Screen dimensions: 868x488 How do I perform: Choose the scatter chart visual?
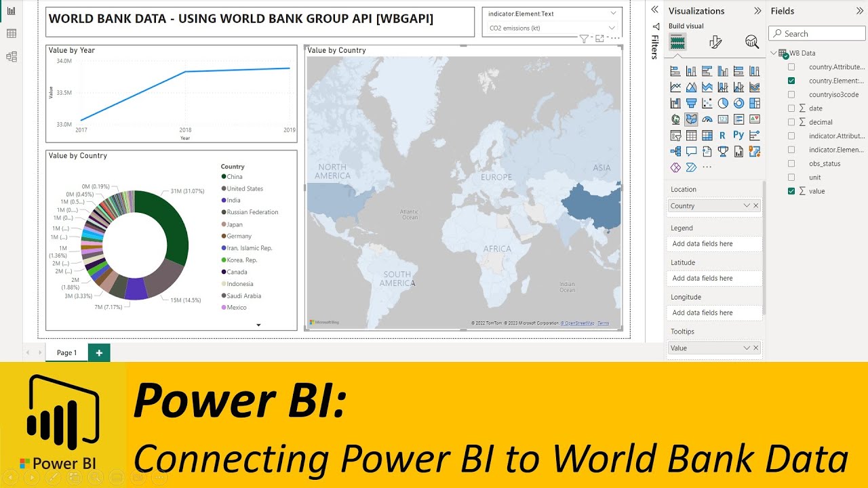tap(707, 103)
